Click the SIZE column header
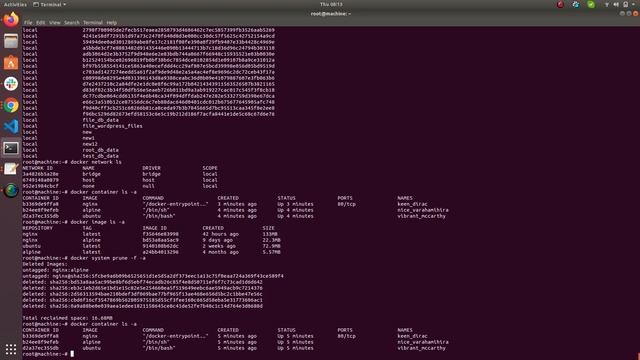Screen dimensions: 640x360 pos(269,228)
